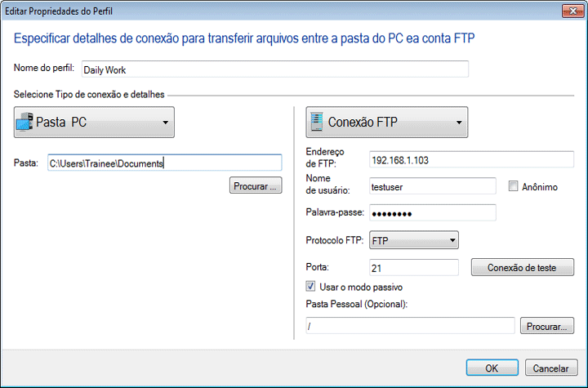Screen dimensions: 588x388
Task: Click the FTP server icon
Action: [x=316, y=123]
